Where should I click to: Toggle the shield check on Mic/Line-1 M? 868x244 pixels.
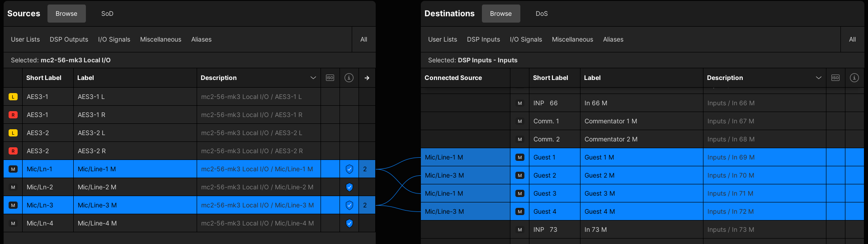349,169
